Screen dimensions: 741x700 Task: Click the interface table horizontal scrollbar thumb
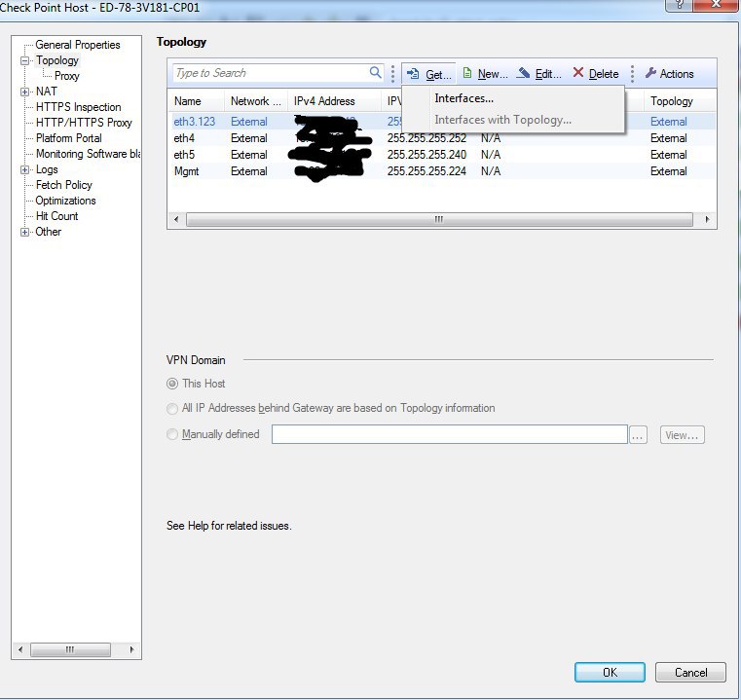point(439,219)
